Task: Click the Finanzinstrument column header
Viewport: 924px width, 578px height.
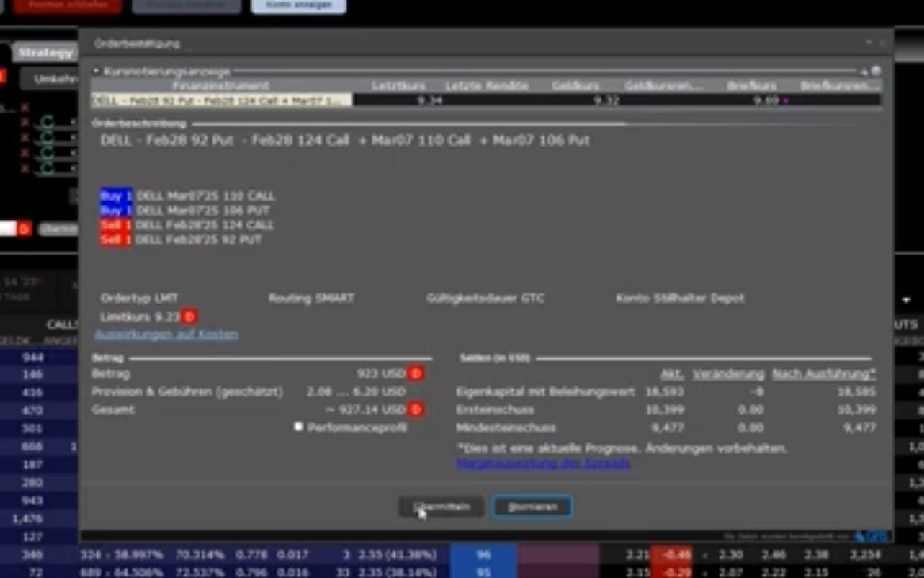Action: (x=221, y=86)
